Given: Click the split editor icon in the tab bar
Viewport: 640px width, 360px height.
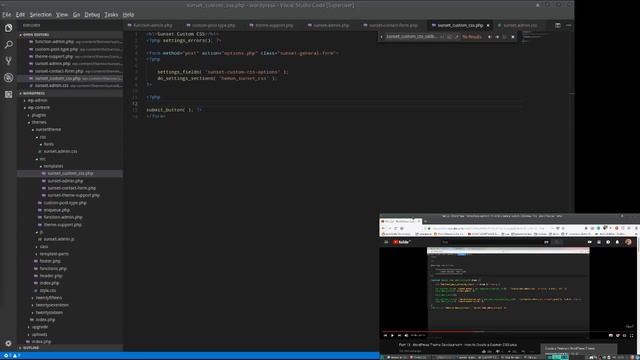Looking at the screenshot, I should (558, 25).
